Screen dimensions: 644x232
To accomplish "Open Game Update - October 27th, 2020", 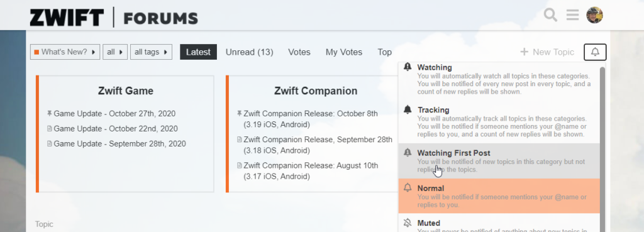I will coord(114,114).
